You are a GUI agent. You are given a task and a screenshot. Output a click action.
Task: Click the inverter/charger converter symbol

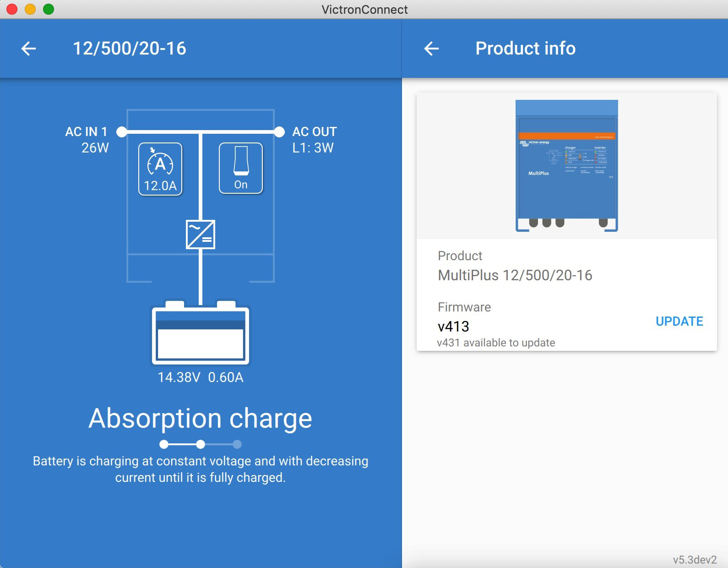[201, 235]
